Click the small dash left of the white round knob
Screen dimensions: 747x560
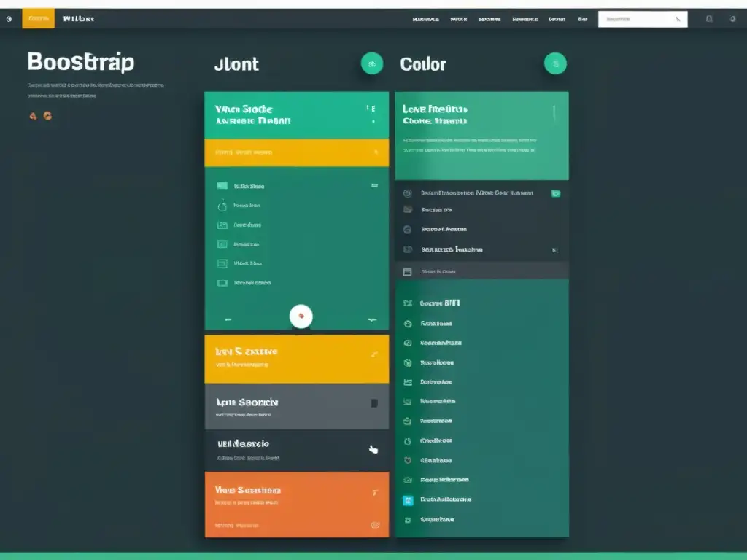coord(228,319)
